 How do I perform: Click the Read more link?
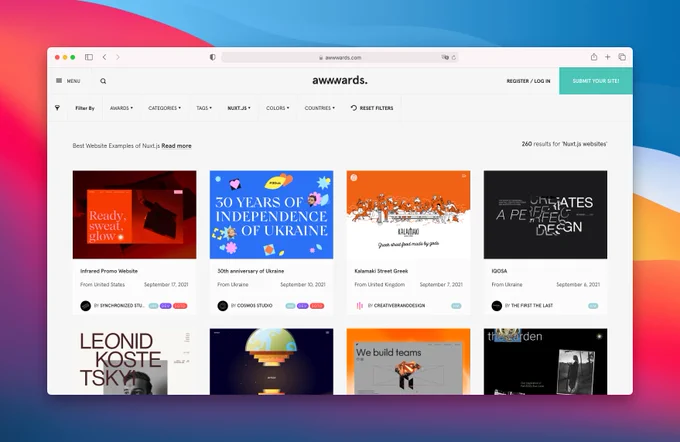[177, 146]
